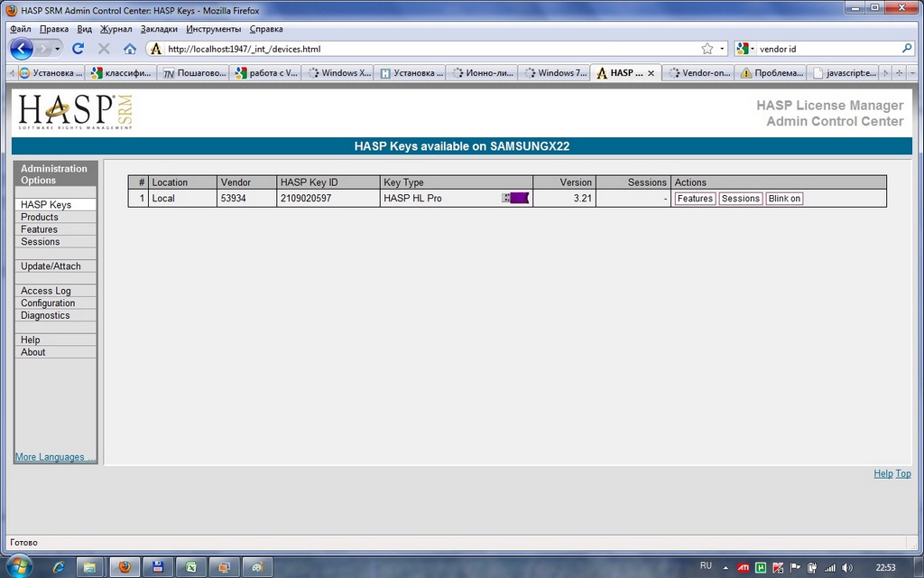
Task: Click the Forward navigation arrow
Action: coord(43,49)
